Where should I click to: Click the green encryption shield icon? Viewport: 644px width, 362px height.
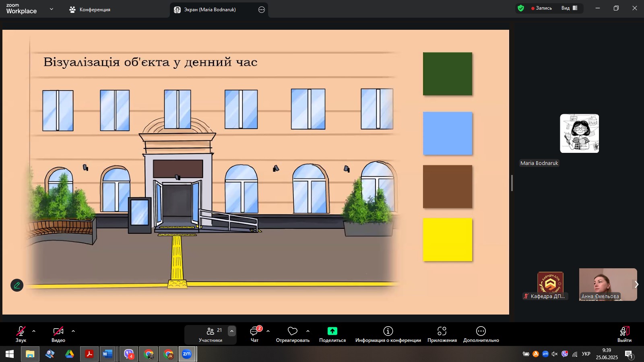point(521,8)
